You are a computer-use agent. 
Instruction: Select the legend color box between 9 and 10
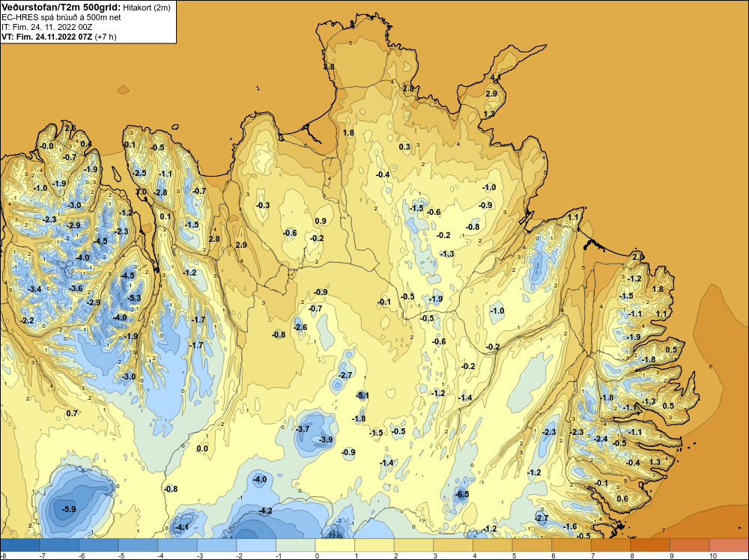(689, 545)
